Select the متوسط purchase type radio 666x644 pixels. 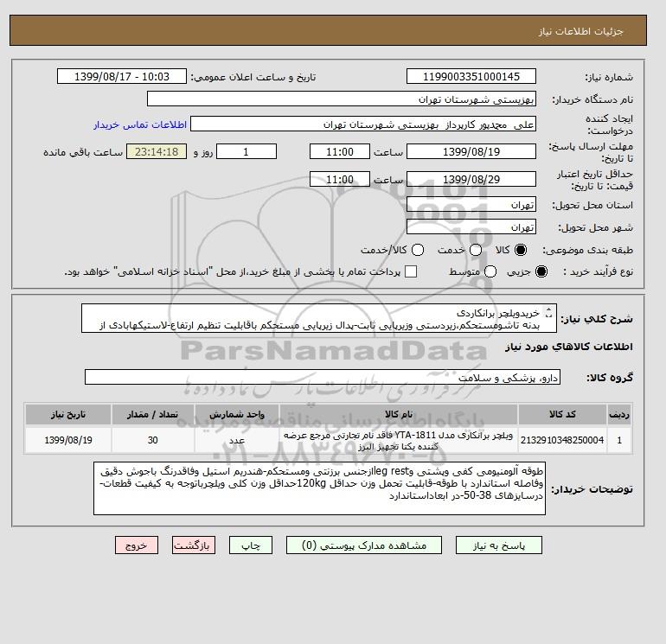[x=490, y=271]
